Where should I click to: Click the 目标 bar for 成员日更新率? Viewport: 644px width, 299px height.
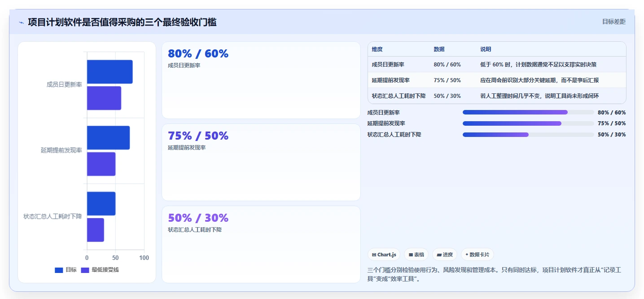click(x=110, y=72)
